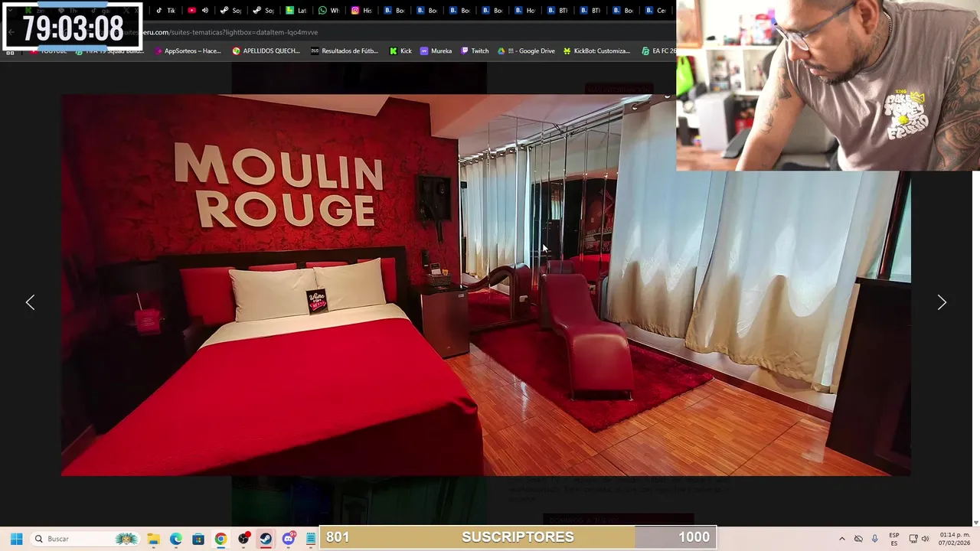Show hidden system tray icons
This screenshot has width=980, height=551.
(841, 539)
